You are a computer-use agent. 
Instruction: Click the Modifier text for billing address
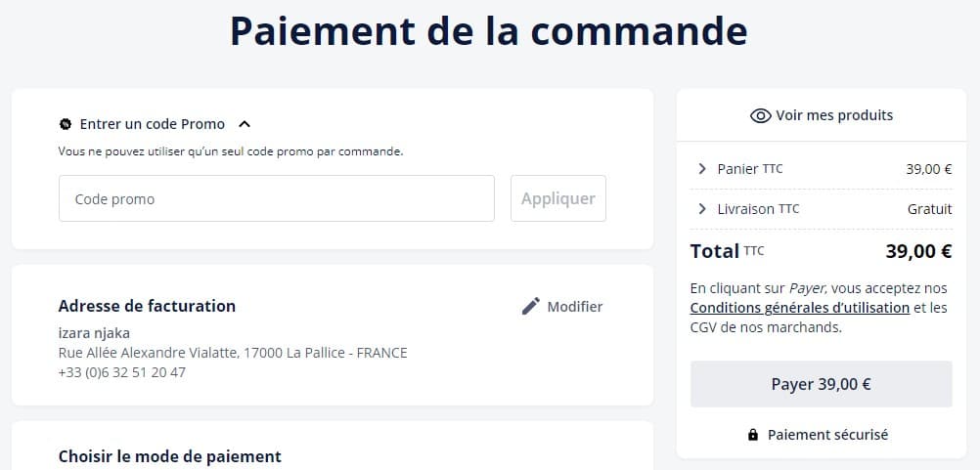click(574, 307)
